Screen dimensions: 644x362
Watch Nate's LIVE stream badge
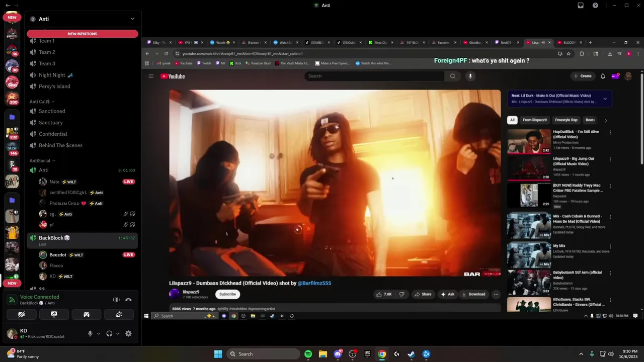coord(129,182)
